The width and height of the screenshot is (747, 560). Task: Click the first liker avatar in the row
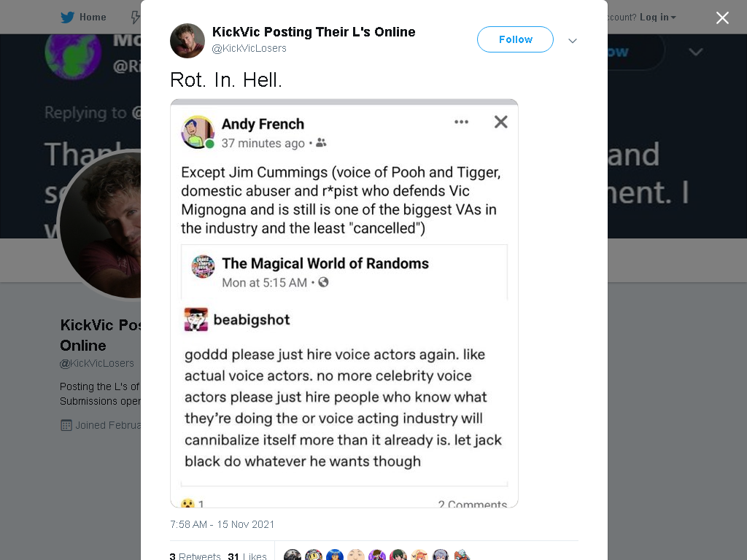(293, 555)
